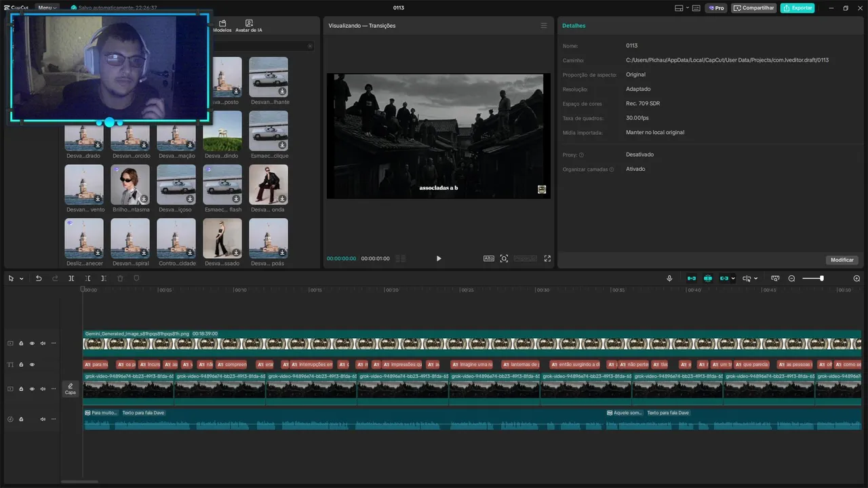Click the Capa cover edit button
868x488 pixels.
tap(71, 388)
